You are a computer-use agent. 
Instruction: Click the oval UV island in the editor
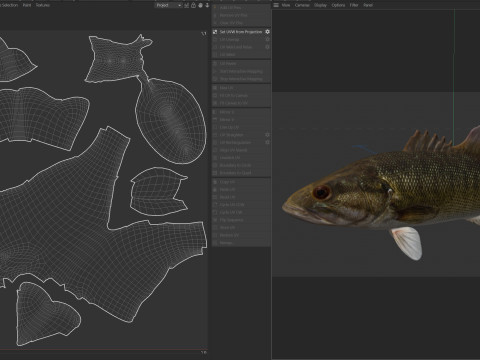[x=171, y=121]
